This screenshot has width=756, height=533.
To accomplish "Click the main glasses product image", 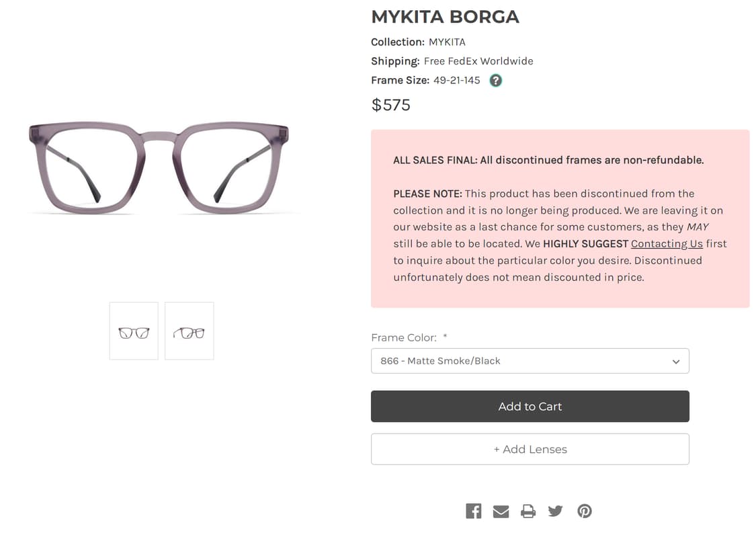I will (161, 168).
